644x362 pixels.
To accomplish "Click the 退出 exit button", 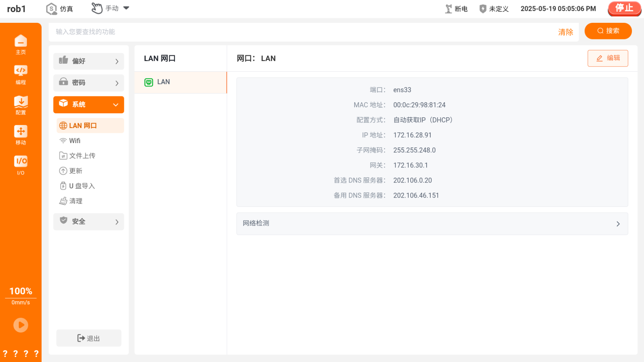I will point(89,338).
